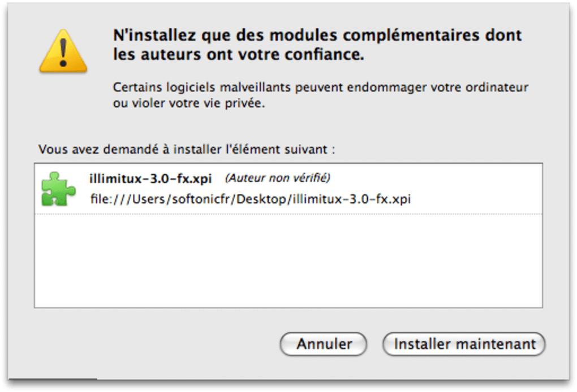Click the Installer maintenant button

pos(464,344)
